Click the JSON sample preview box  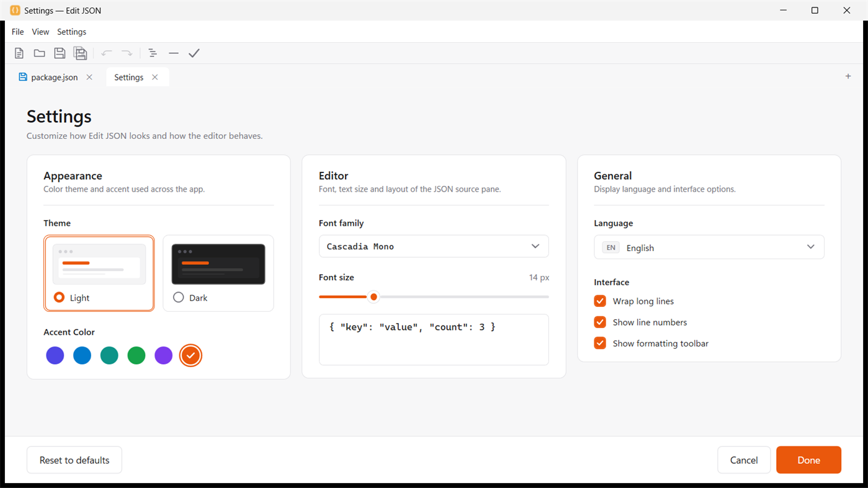pyautogui.click(x=434, y=340)
